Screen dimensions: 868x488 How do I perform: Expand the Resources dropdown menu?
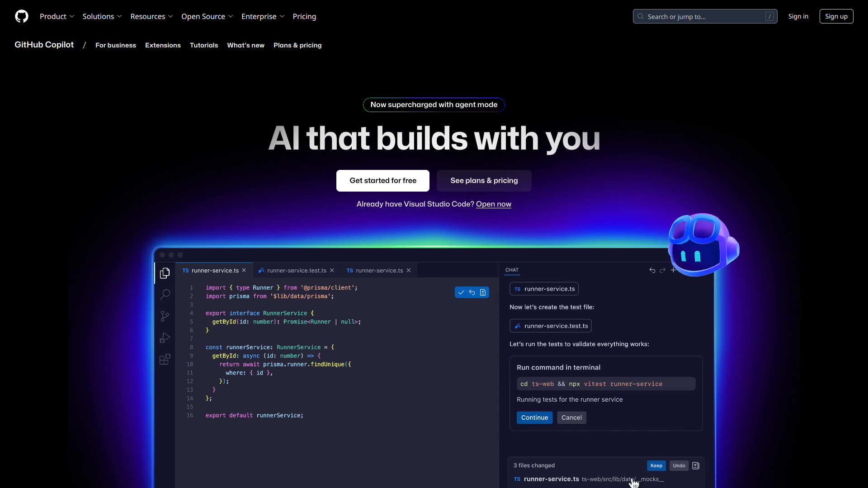point(151,16)
